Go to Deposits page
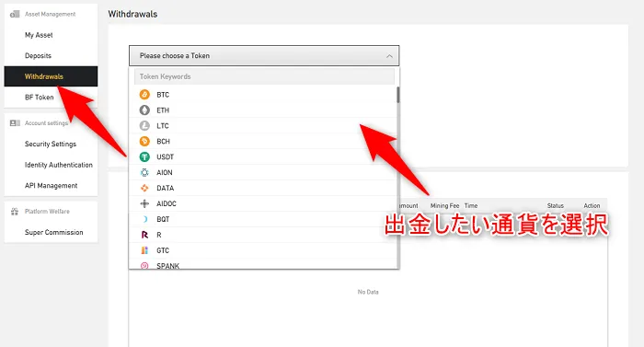Viewport: 644px width, 347px height. (38, 55)
